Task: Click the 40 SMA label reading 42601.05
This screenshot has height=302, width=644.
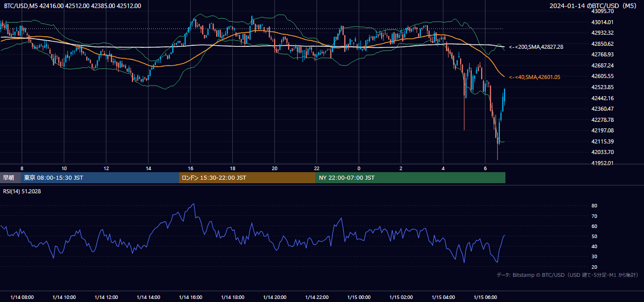Action: 535,77
